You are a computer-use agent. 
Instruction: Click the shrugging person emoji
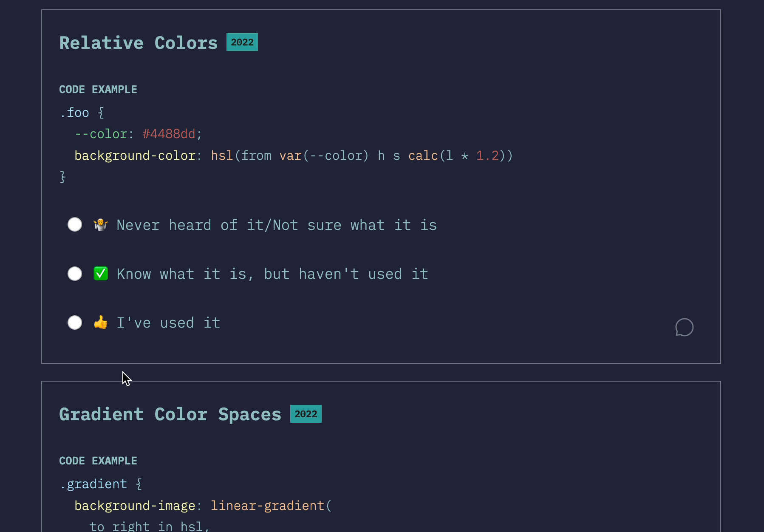(x=101, y=224)
